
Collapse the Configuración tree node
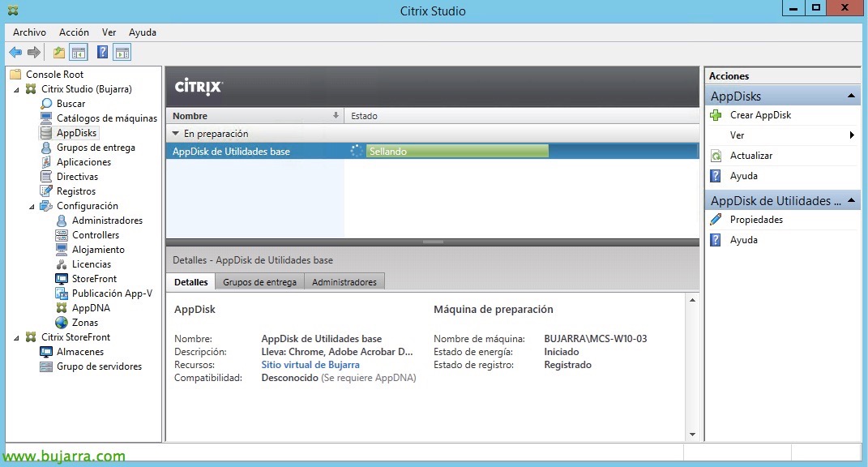click(x=32, y=206)
